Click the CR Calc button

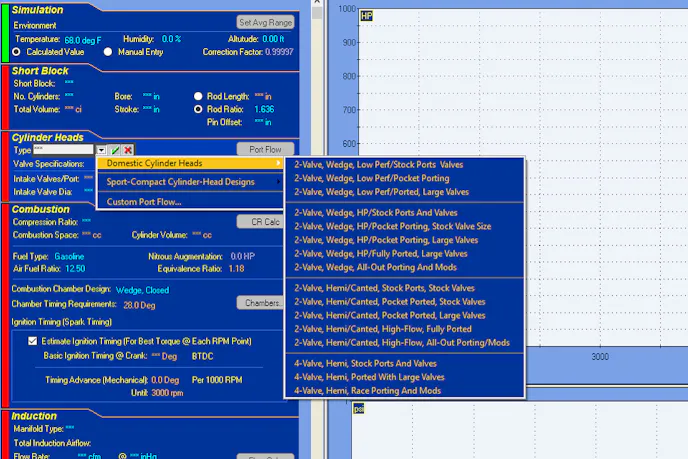pos(264,222)
